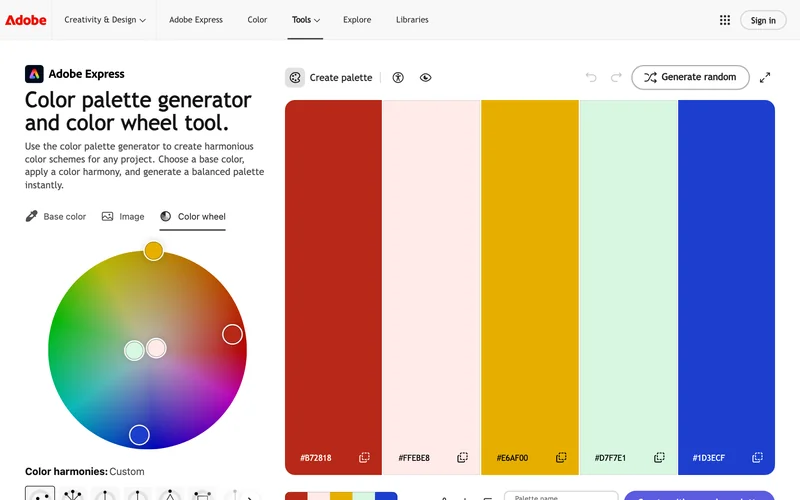Select the branching multi-spoke harmony icon
Screen dimensions: 800x500
coord(72,494)
